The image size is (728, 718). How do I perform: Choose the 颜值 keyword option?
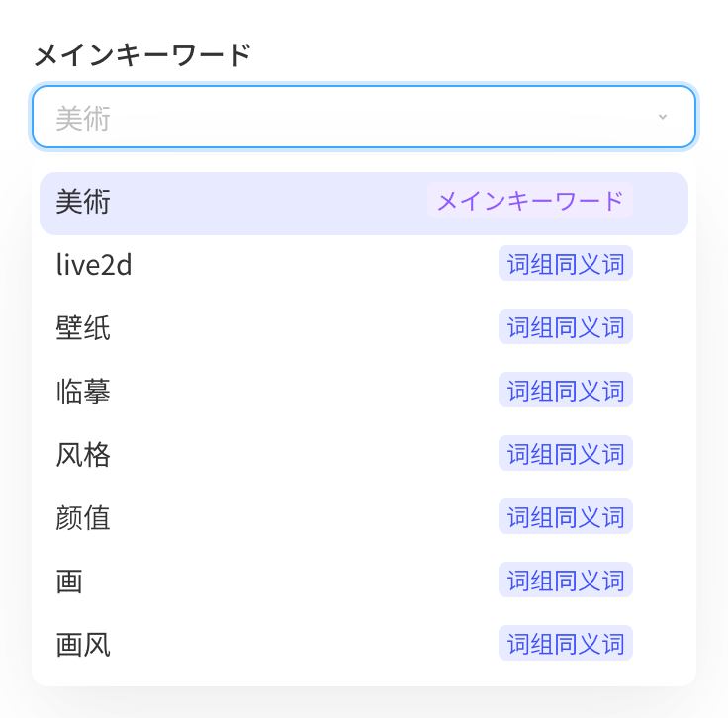point(364,517)
